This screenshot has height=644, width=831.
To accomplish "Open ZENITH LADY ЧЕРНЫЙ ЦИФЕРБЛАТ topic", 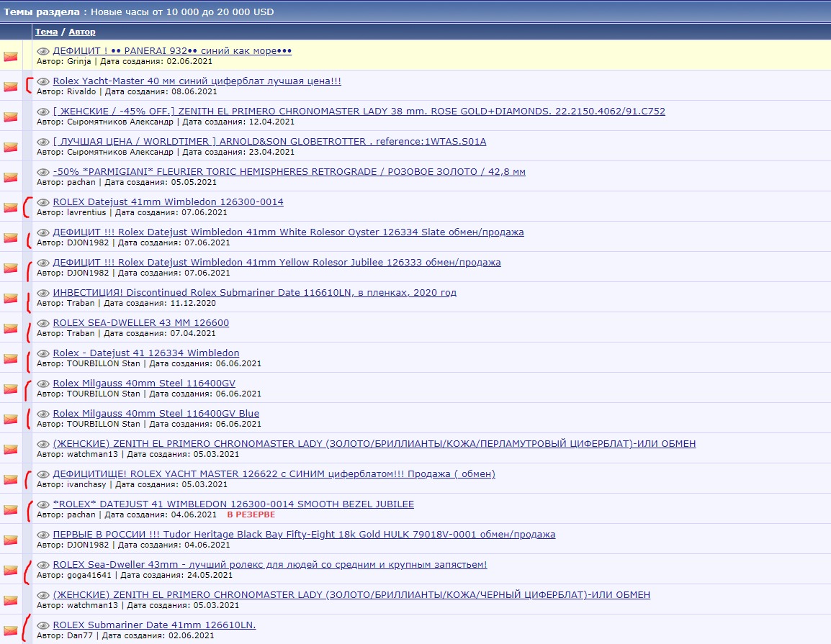I will (x=351, y=594).
